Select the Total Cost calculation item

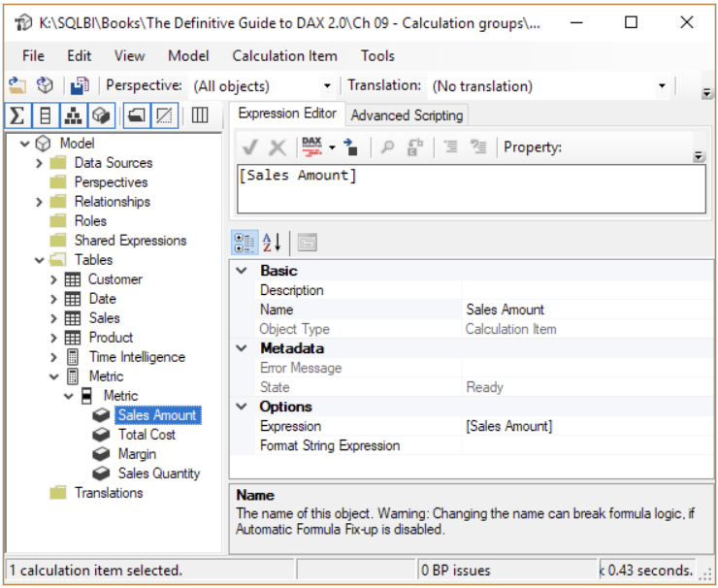(147, 435)
